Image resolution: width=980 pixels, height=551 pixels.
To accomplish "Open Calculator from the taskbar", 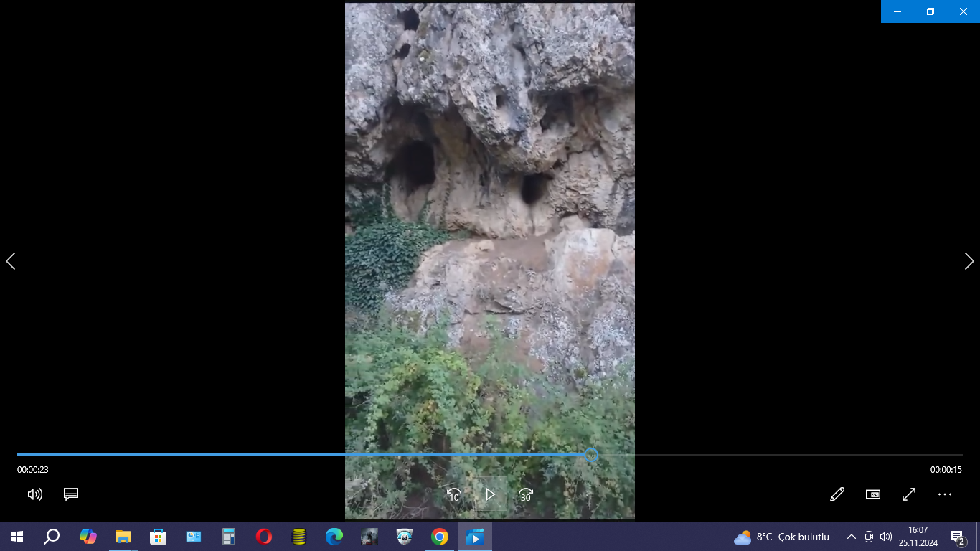I will click(228, 537).
